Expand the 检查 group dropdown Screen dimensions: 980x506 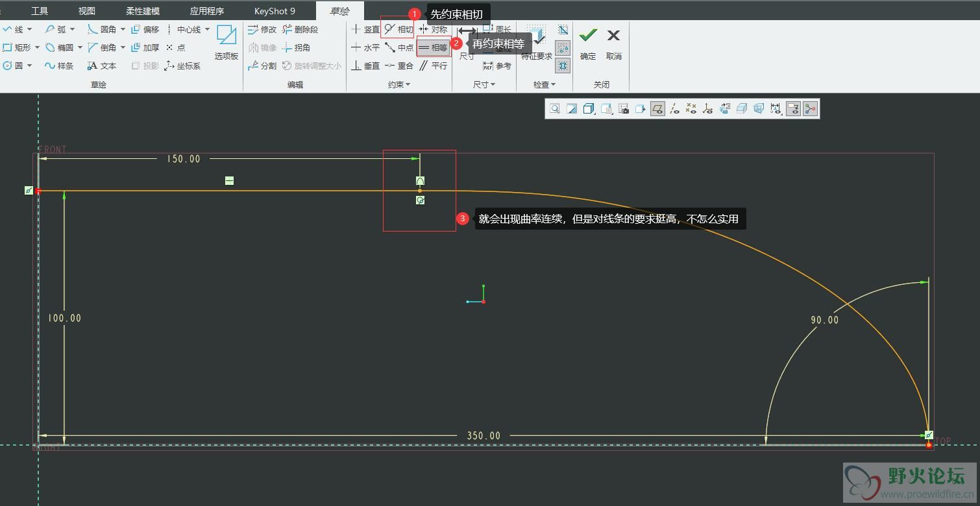tap(545, 84)
